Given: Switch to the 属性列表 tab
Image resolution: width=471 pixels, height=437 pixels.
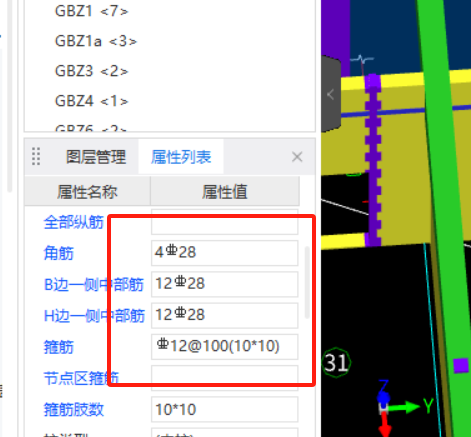Looking at the screenshot, I should 181,157.
